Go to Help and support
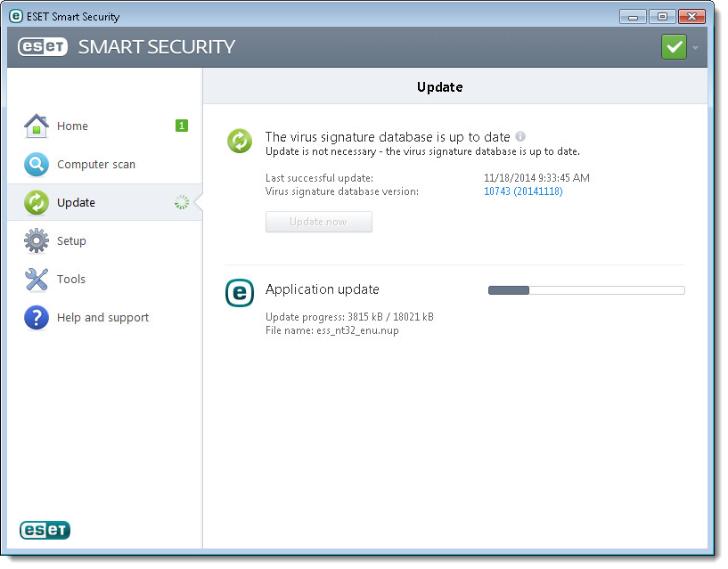 point(102,318)
